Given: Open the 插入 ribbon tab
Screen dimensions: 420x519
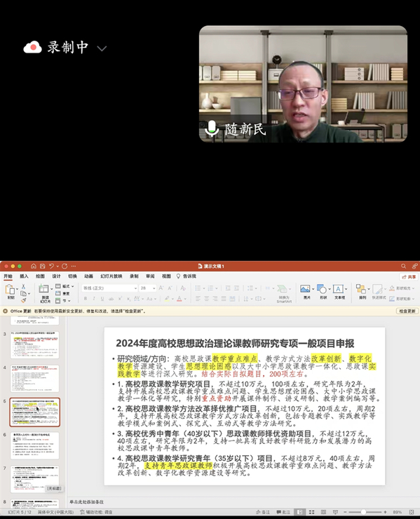Looking at the screenshot, I should tap(24, 276).
